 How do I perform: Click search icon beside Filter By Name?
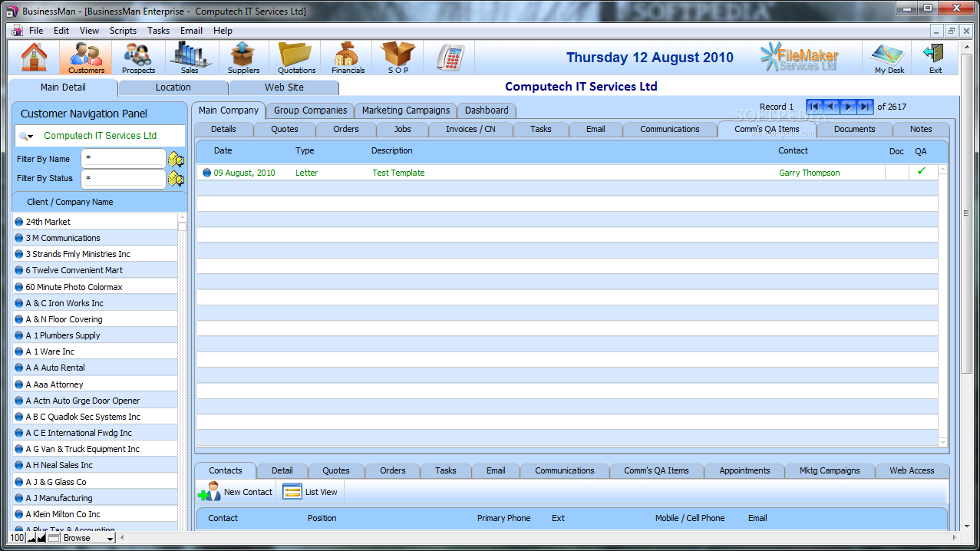177,160
